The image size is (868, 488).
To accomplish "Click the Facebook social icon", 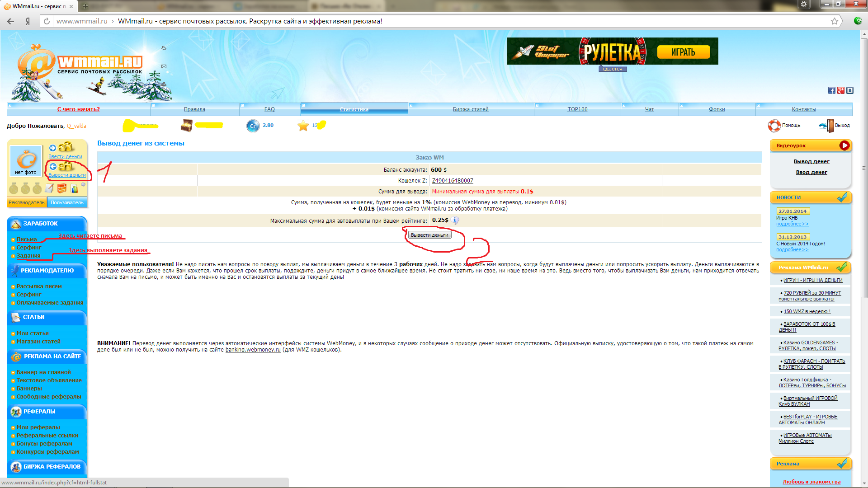I will coord(831,90).
